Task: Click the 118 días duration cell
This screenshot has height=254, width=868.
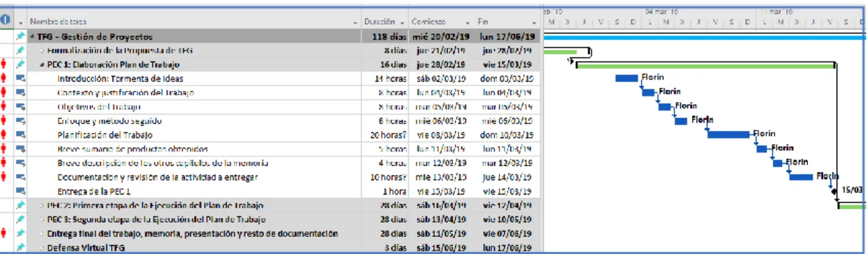Action: 384,37
